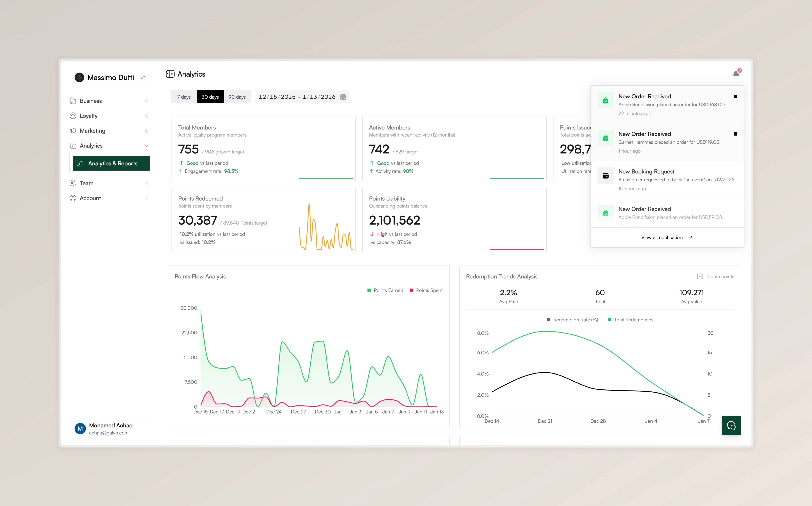Open the notifications bell icon
812x506 pixels.
(736, 74)
